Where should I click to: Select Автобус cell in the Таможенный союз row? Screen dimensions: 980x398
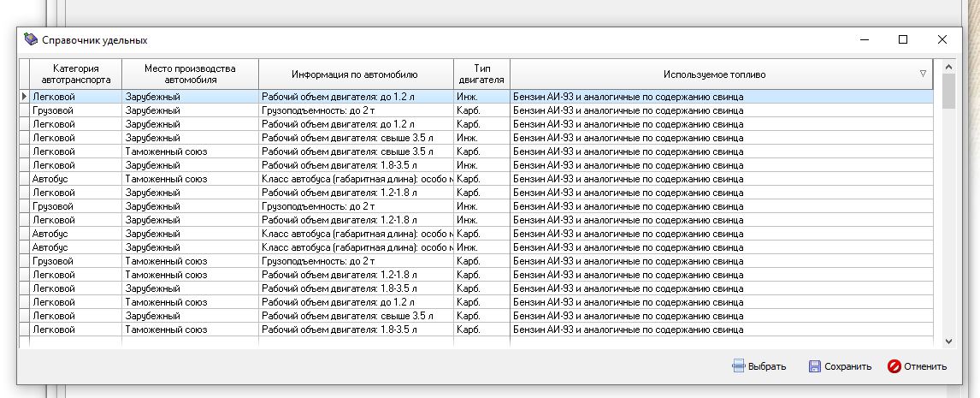pos(75,179)
